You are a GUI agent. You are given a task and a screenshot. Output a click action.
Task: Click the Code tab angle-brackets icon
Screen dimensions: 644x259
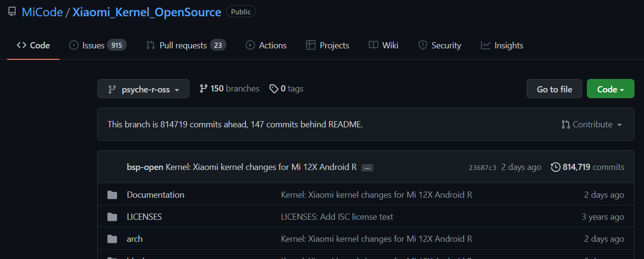(x=22, y=45)
